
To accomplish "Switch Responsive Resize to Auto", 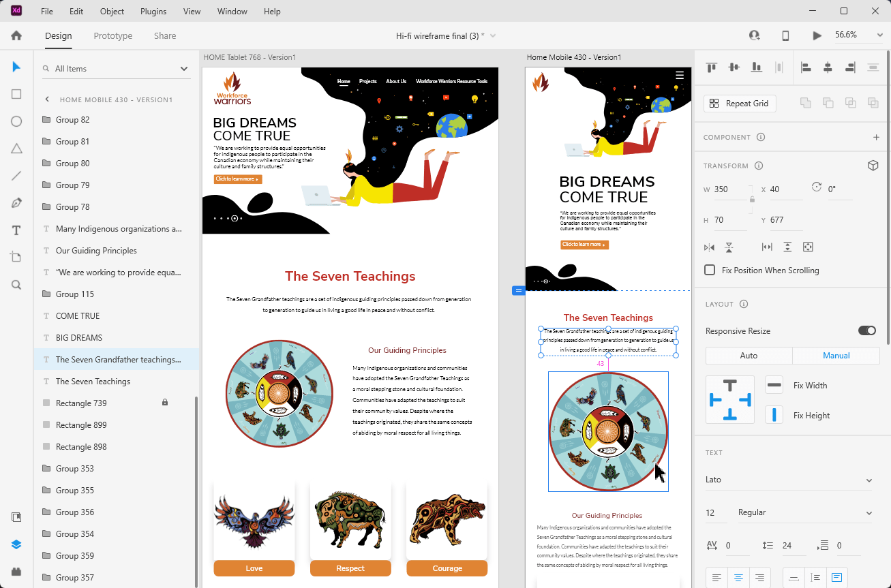I will pyautogui.click(x=749, y=355).
